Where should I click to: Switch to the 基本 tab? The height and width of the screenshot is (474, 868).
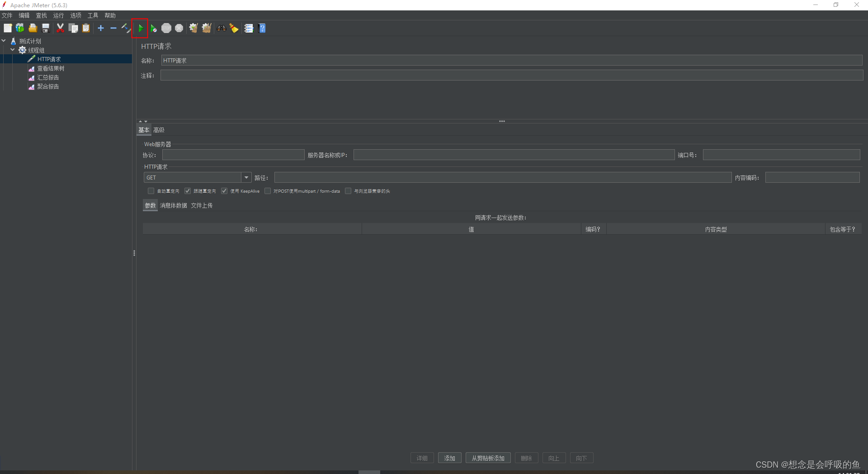pos(144,130)
